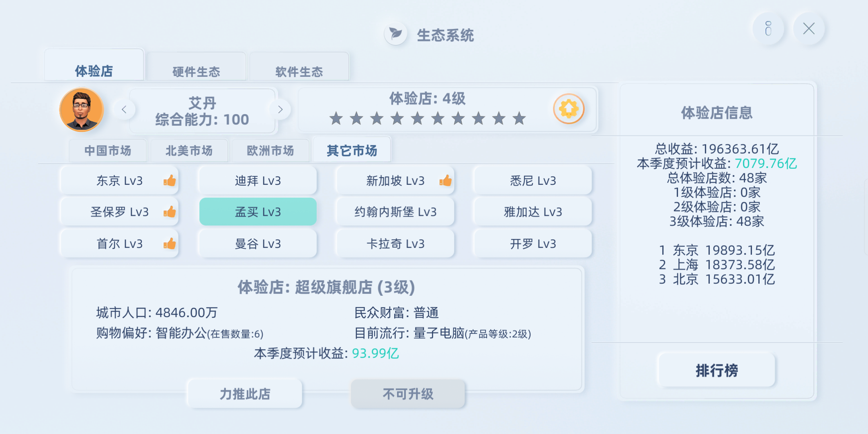Viewport: 868px width, 434px height.
Task: Go to next manager with right chevron
Action: tap(280, 109)
